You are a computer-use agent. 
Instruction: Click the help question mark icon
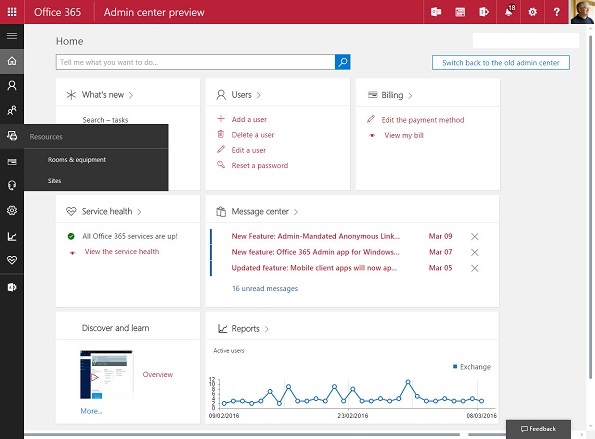click(x=556, y=12)
